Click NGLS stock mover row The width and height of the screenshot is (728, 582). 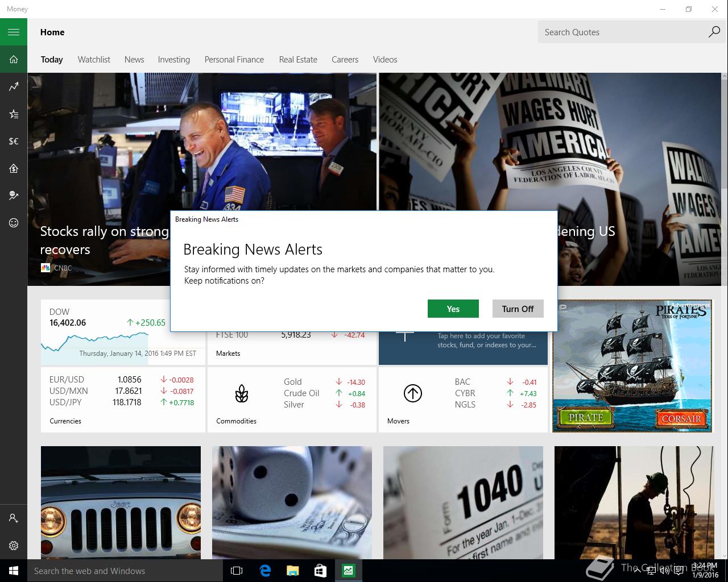click(x=495, y=405)
